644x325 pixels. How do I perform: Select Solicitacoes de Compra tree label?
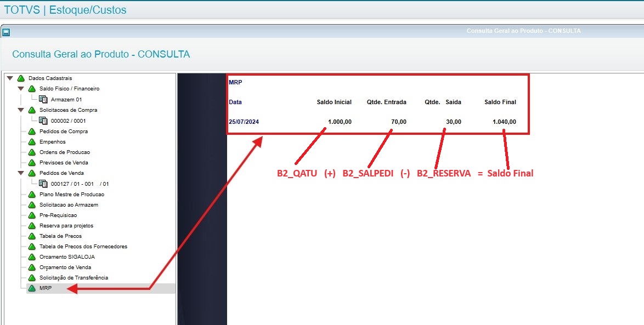tap(68, 110)
